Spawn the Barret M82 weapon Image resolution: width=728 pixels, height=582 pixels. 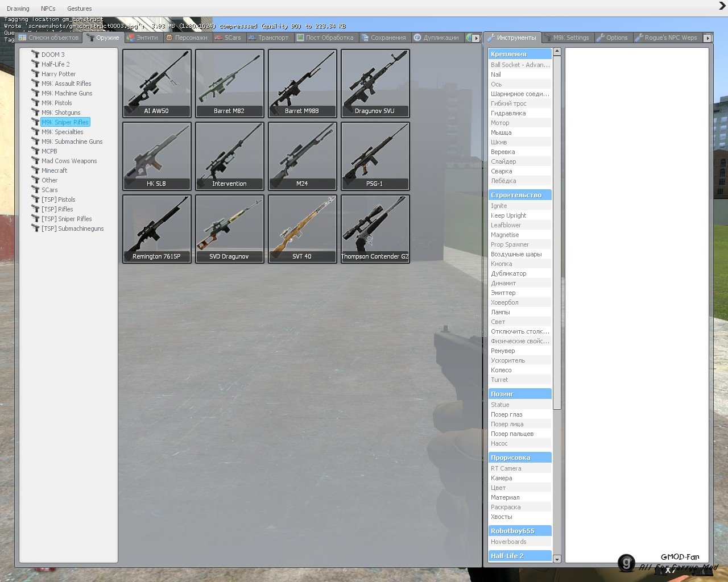coord(230,84)
